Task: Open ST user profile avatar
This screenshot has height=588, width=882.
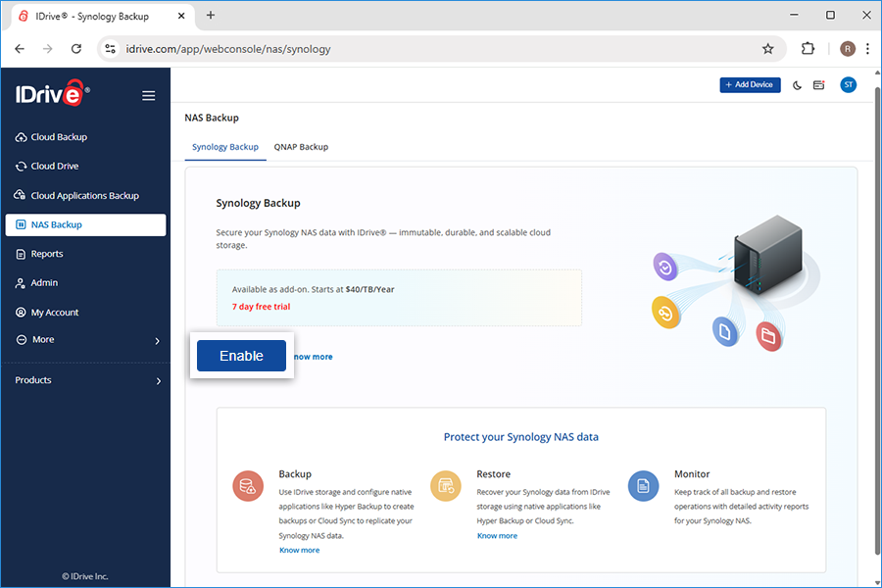Action: [849, 85]
